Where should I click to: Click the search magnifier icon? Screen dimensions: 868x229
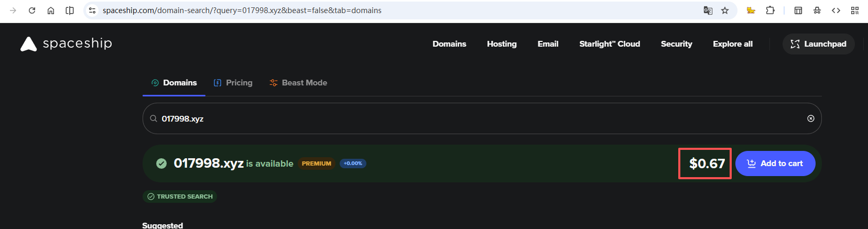point(154,118)
